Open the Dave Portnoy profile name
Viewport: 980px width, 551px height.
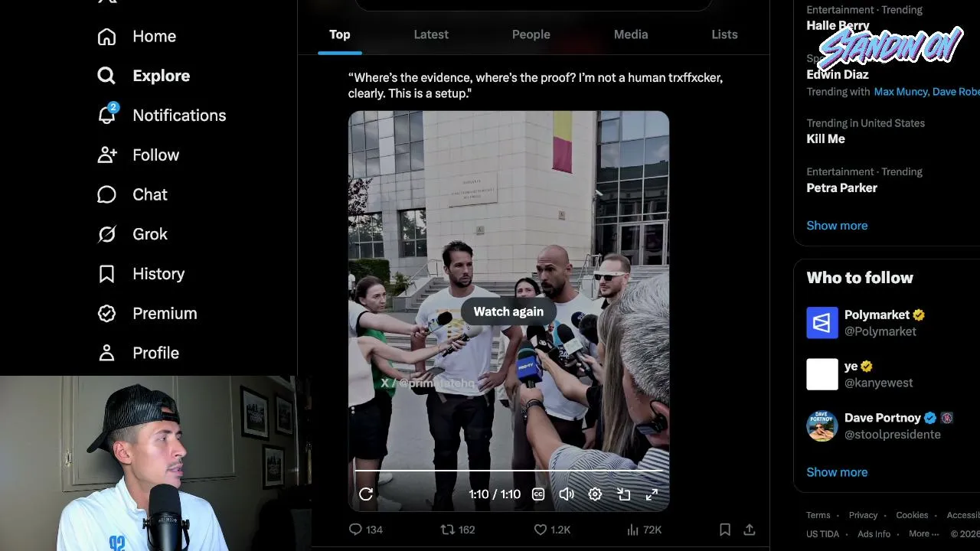click(883, 418)
